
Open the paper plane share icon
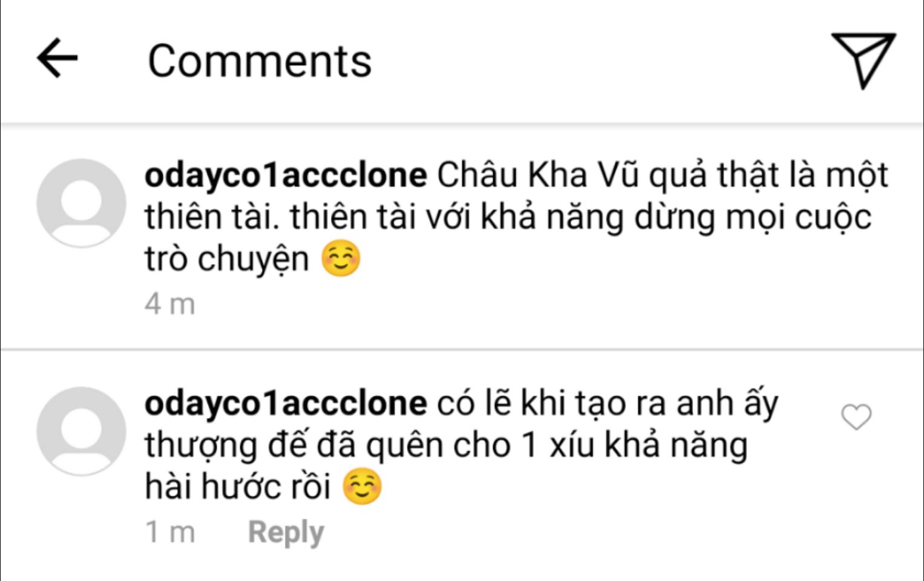coord(863,60)
